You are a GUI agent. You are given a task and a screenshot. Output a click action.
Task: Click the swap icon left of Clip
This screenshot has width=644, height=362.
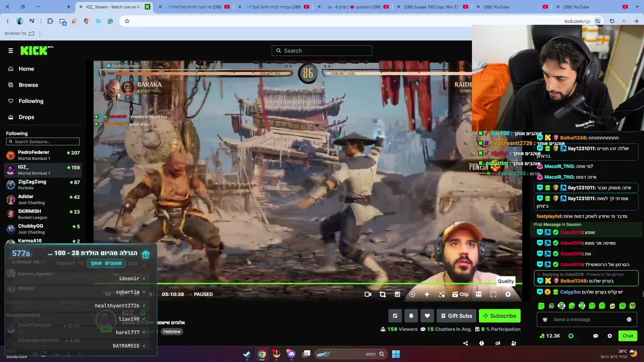(442, 295)
